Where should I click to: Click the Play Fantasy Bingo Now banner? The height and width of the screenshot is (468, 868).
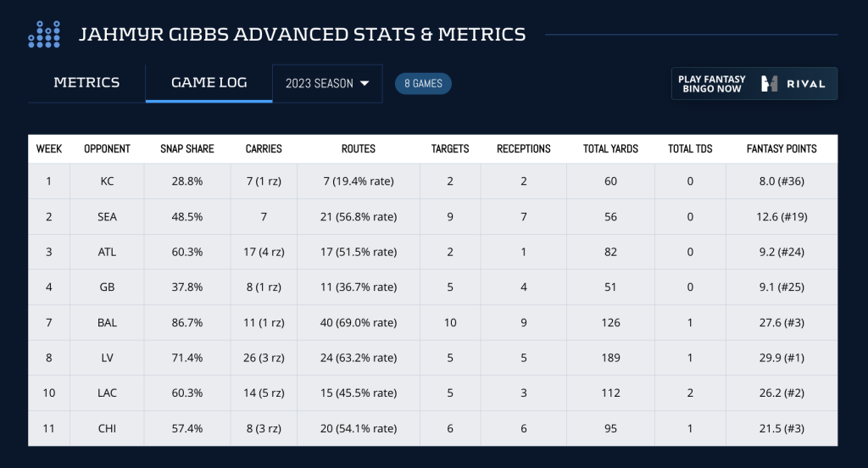754,83
